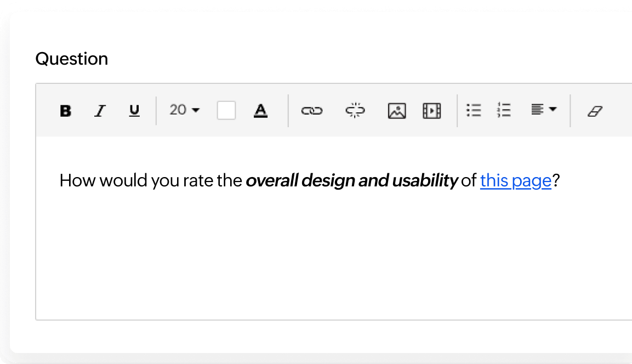Insert an image into the question
632x364 pixels.
coord(397,110)
